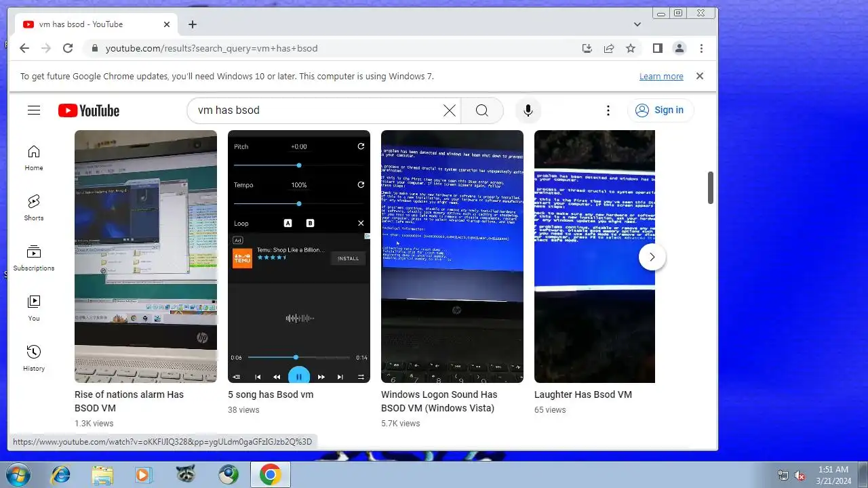The image size is (868, 488).
Task: Bookmark this page with the star icon
Action: [x=631, y=48]
